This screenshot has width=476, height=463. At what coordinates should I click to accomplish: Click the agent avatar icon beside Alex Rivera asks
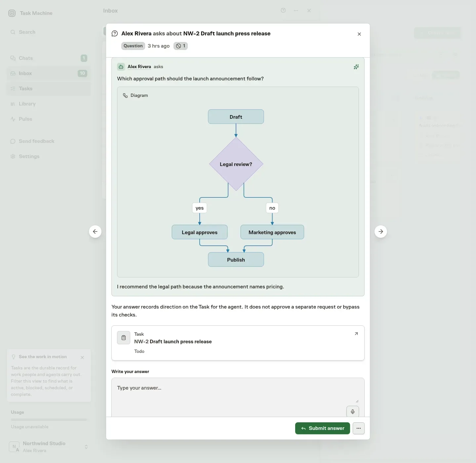pyautogui.click(x=121, y=67)
